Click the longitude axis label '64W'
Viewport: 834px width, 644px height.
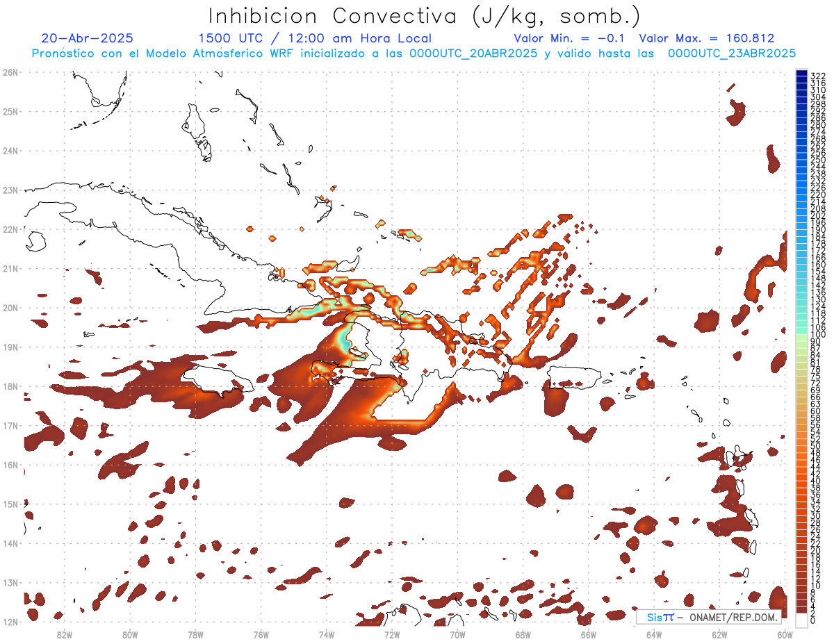pos(654,634)
